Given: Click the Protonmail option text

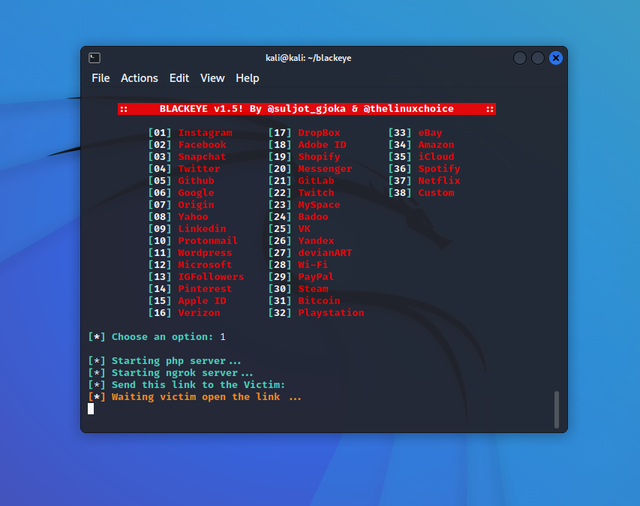Looking at the screenshot, I should click(x=208, y=240).
